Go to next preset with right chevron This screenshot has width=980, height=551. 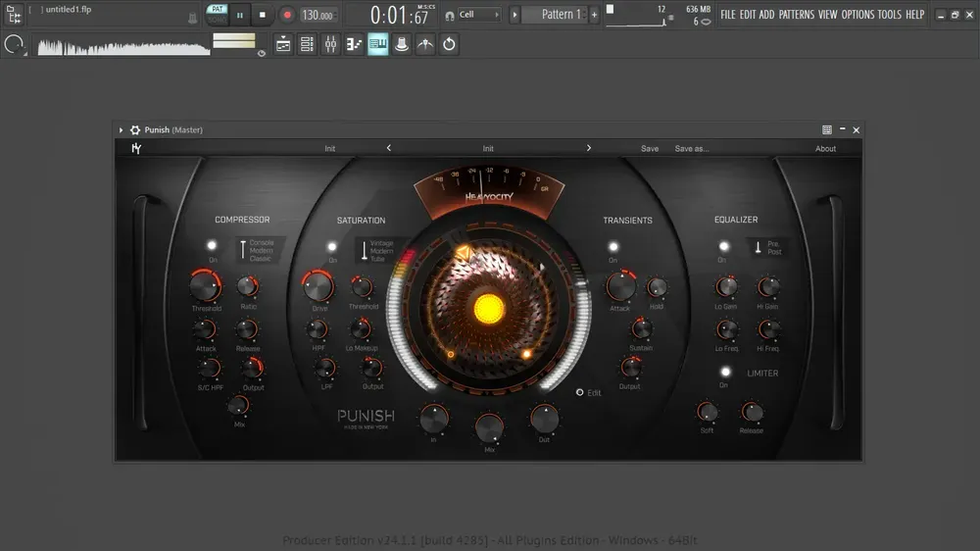588,148
